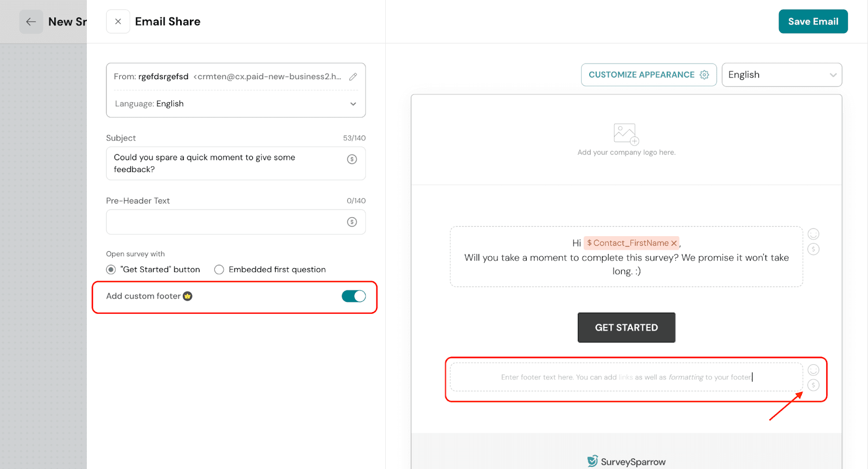Click into the Pre-Header Text field
Screen dimensions: 868x469
[228, 222]
